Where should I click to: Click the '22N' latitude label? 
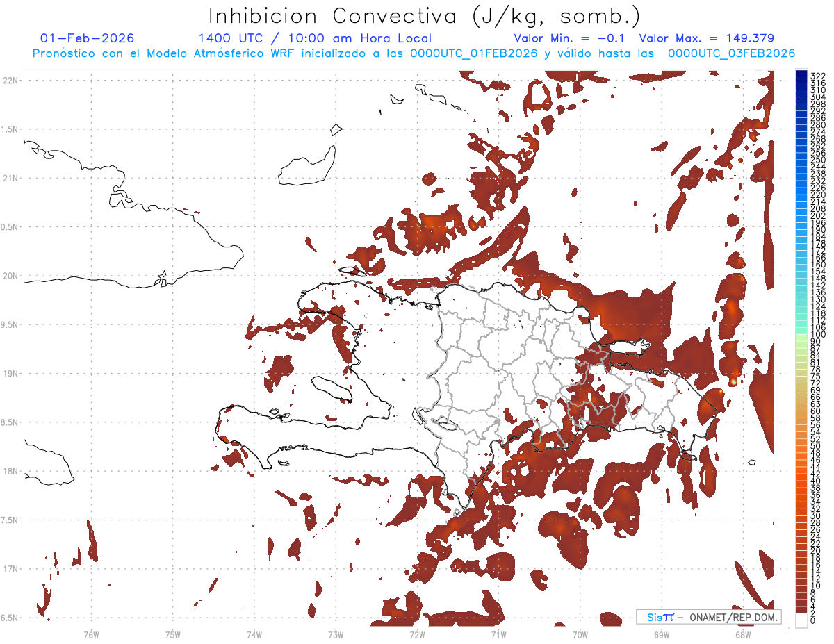coord(10,81)
